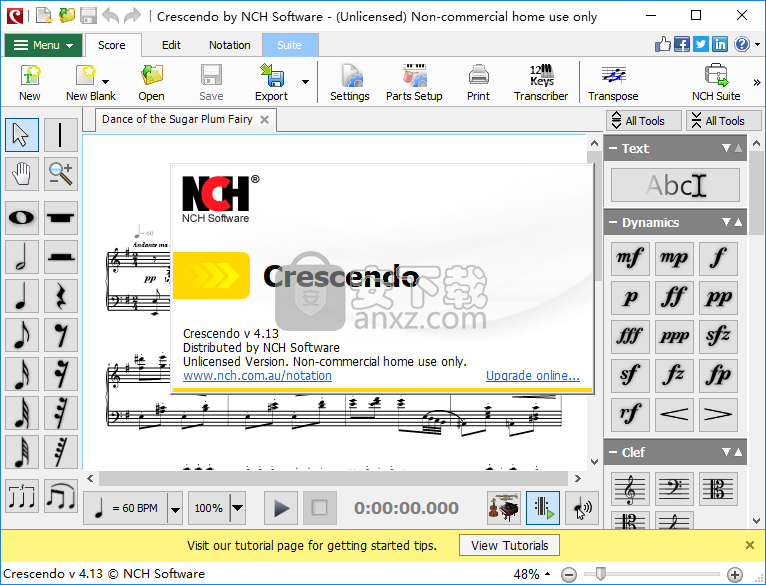Image resolution: width=766 pixels, height=585 pixels.
Task: Insert a sforzando (sfz) dynamic
Action: click(718, 337)
